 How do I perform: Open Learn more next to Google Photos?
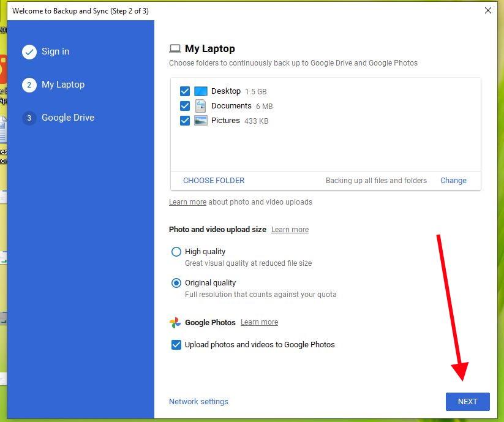260,322
